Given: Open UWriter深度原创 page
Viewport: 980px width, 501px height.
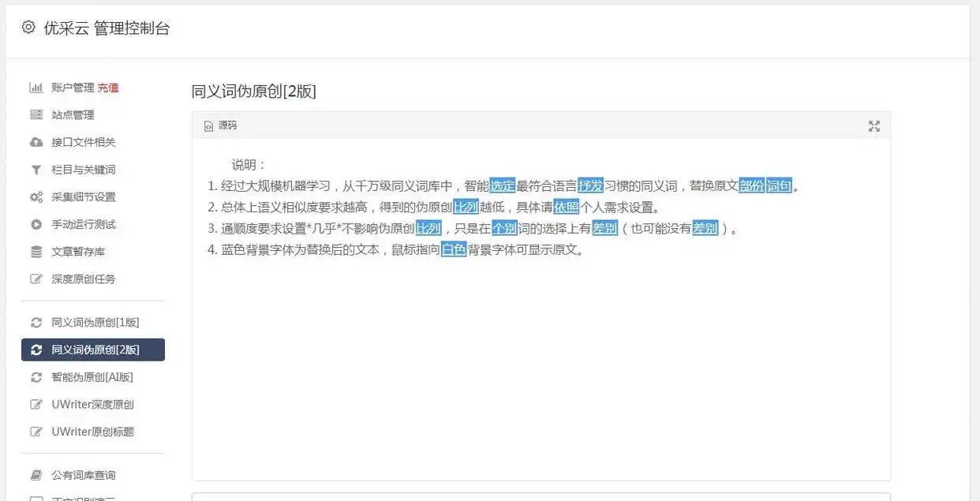Looking at the screenshot, I should pos(93,405).
